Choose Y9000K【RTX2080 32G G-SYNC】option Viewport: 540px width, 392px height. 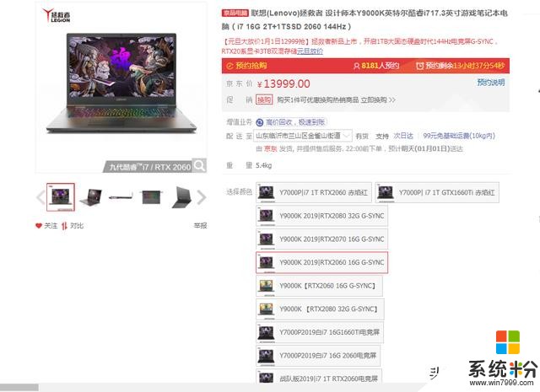pos(320,309)
